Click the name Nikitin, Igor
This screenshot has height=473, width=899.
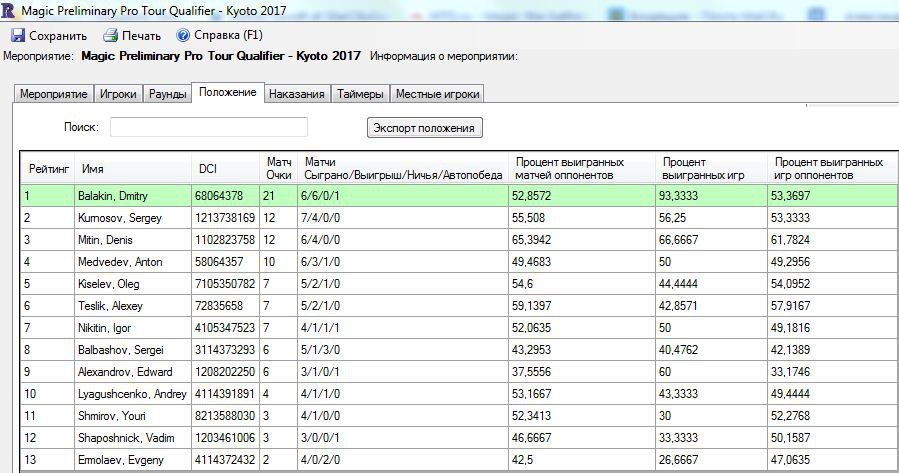(104, 328)
